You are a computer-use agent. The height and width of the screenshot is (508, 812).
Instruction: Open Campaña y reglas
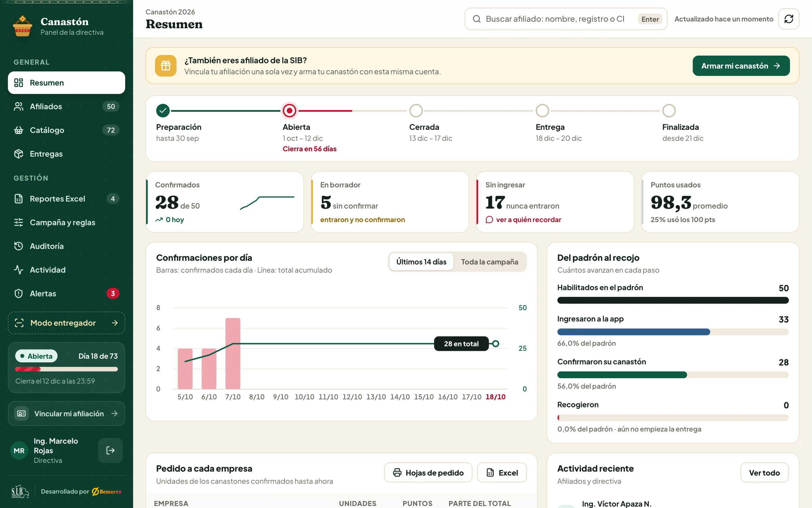(66, 223)
